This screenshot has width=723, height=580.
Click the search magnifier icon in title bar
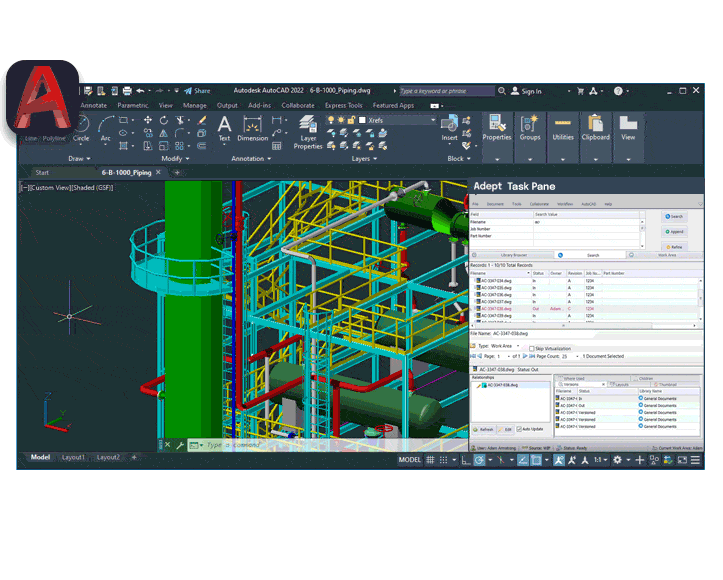502,91
